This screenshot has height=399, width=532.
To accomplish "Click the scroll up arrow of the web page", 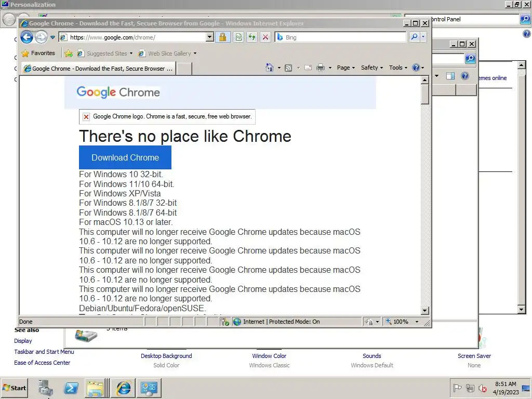I will [425, 80].
